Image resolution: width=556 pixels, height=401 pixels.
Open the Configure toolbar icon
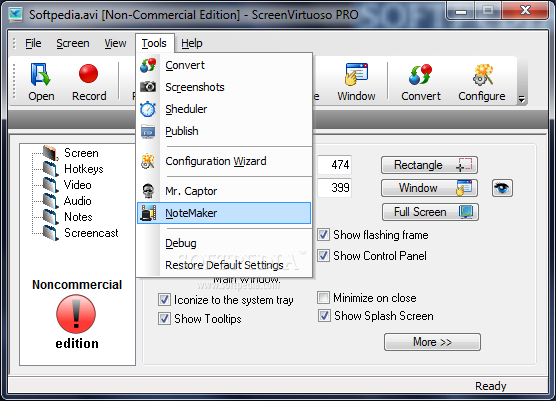point(482,82)
